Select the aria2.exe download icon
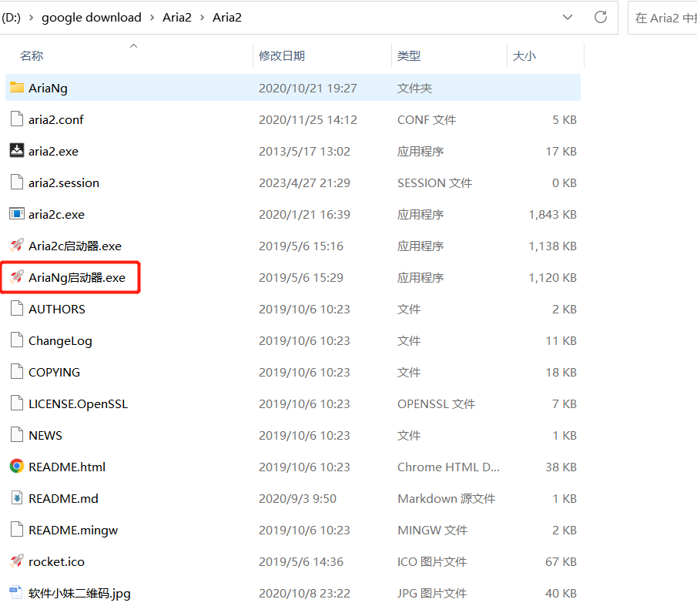Image resolution: width=697 pixels, height=616 pixels. [x=17, y=151]
